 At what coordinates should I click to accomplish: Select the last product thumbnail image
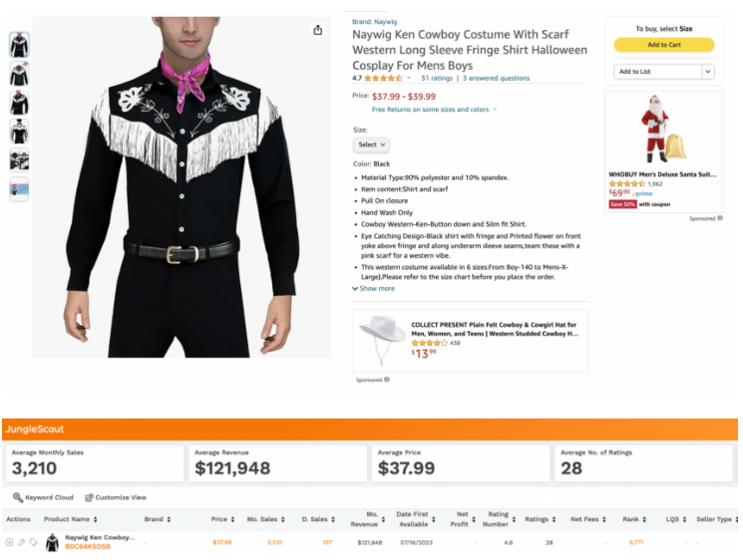[x=19, y=188]
